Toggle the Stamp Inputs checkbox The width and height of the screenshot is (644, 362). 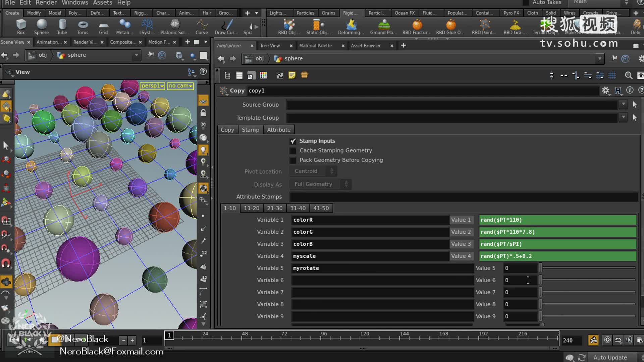[x=293, y=140]
